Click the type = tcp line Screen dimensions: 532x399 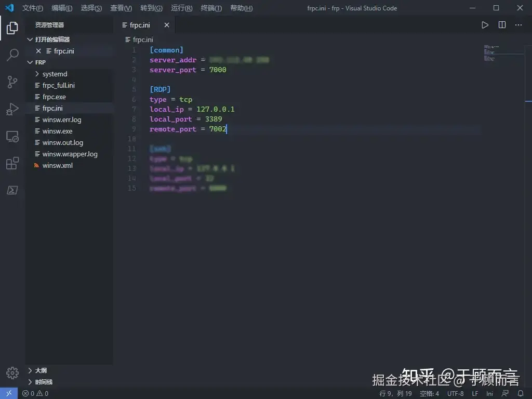tap(170, 99)
